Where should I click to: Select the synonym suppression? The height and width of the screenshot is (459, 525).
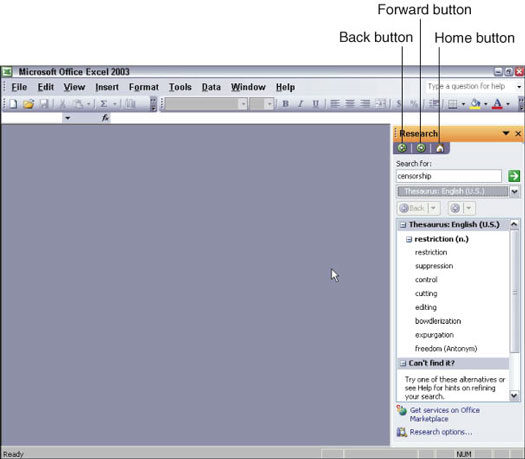[434, 266]
